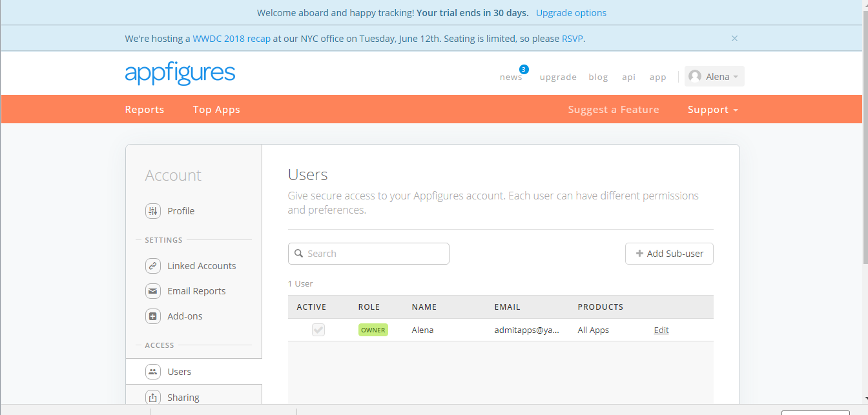
Task: Open the WWDC 2018 recap link
Action: coord(231,39)
